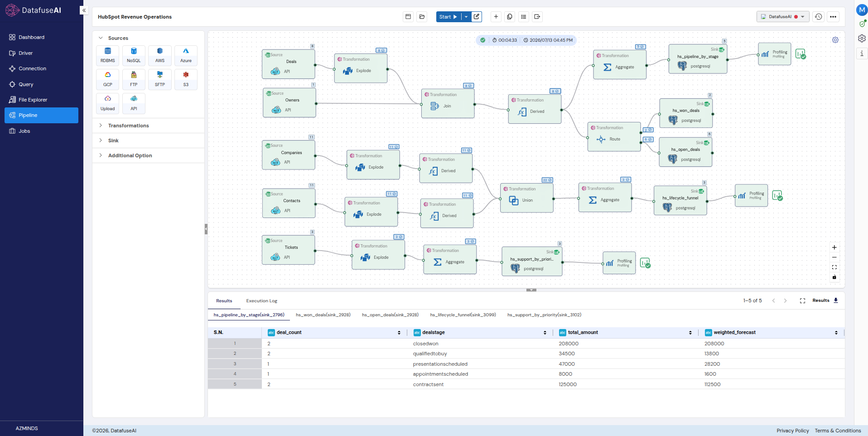Screen dimensions: 868x436
Task: Switch to the Results tab
Action: pyautogui.click(x=224, y=301)
